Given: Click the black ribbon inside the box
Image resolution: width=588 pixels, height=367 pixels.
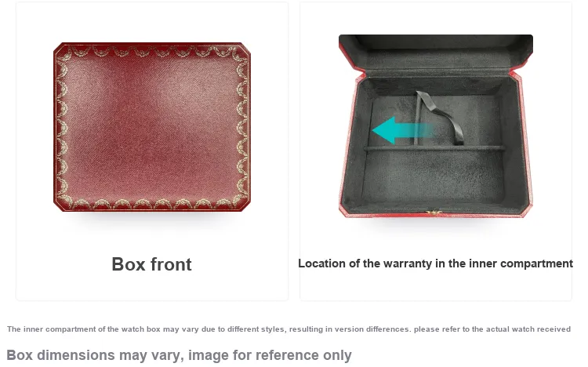Looking at the screenshot, I should click(441, 118).
